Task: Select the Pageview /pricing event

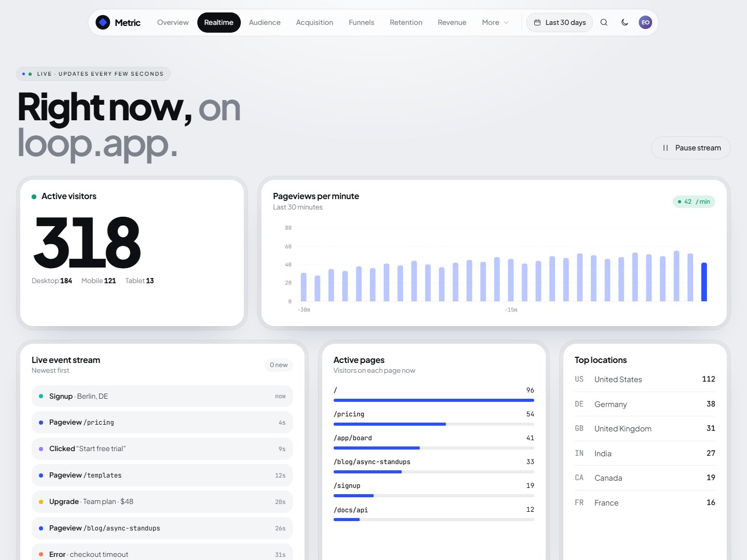Action: [162, 423]
